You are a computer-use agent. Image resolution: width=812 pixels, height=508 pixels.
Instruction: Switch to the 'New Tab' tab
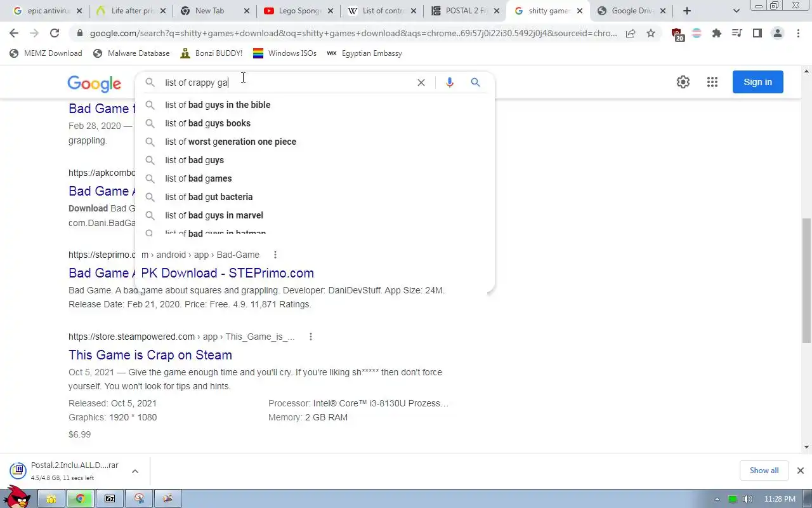213,11
